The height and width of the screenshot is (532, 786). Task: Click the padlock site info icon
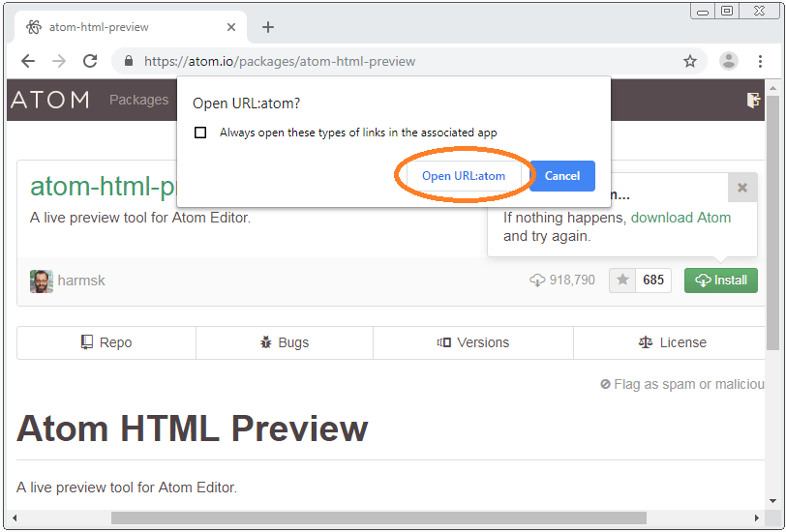129,61
